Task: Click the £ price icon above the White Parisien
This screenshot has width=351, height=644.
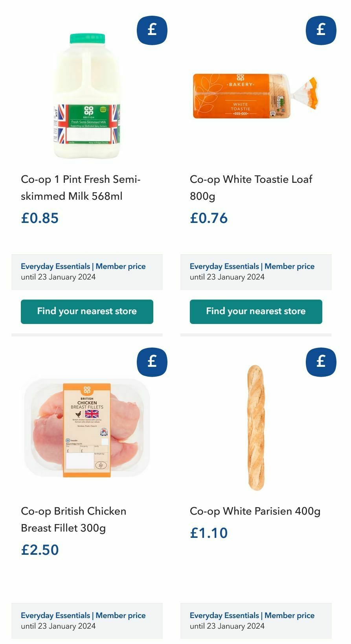Action: 320,361
